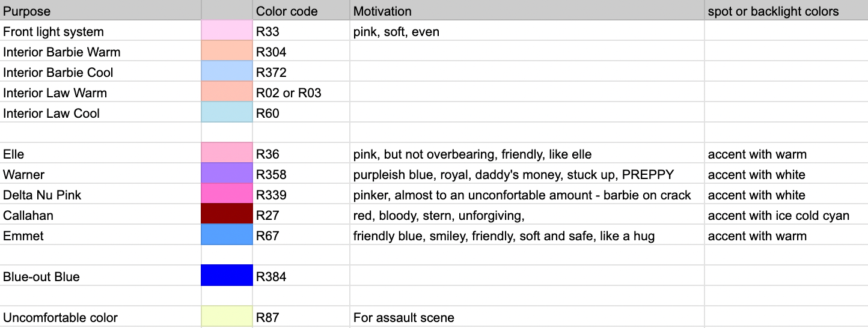The height and width of the screenshot is (328, 868).
Task: Select the Color code header cell
Action: click(x=301, y=11)
